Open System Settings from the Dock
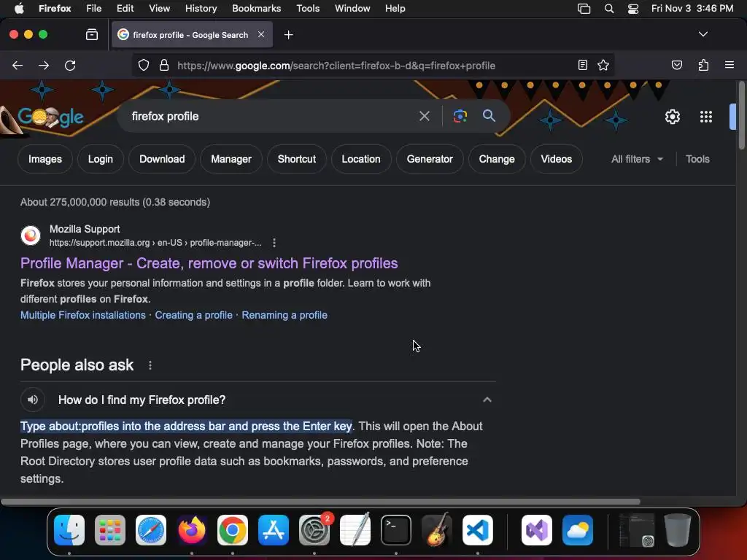Image resolution: width=747 pixels, height=560 pixels. [x=314, y=530]
